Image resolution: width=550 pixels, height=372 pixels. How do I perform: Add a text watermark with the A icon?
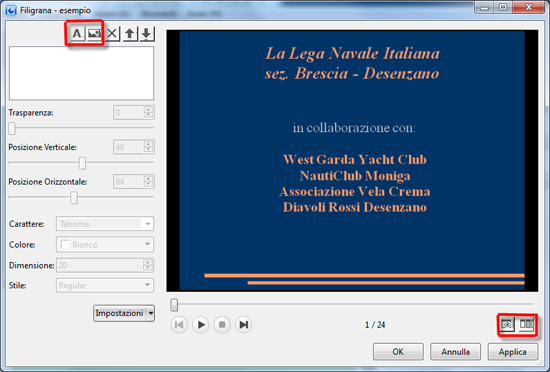pos(76,34)
